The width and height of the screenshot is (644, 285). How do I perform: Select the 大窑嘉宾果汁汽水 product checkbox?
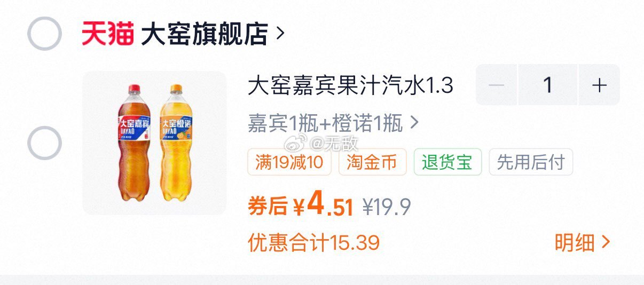click(x=44, y=143)
